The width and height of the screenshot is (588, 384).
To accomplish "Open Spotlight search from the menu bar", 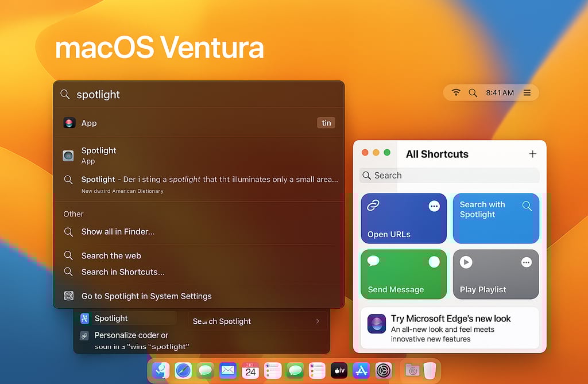I will (473, 92).
